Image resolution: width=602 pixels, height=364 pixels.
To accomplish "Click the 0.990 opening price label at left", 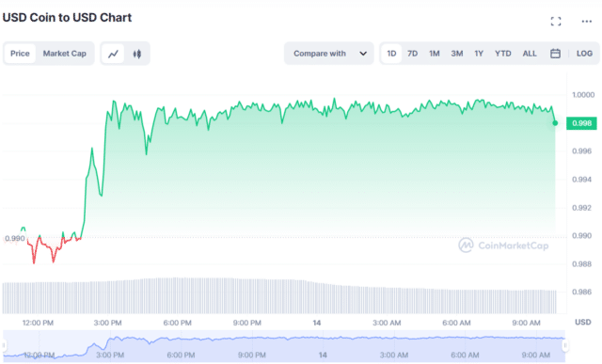I will click(15, 239).
